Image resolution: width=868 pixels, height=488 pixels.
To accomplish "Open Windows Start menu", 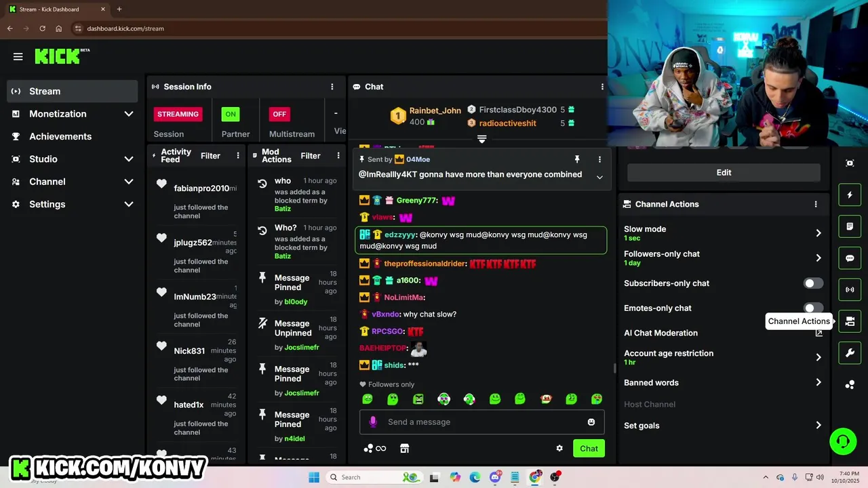I will pos(313,477).
